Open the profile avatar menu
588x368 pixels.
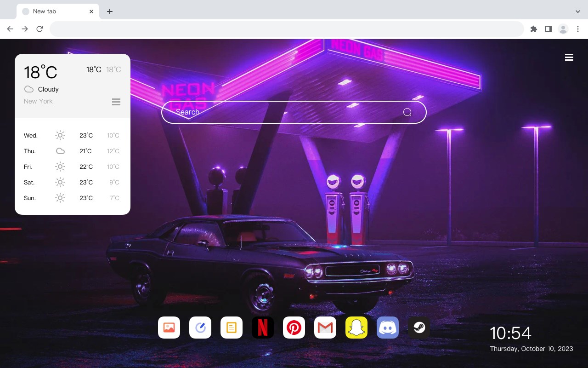click(563, 29)
